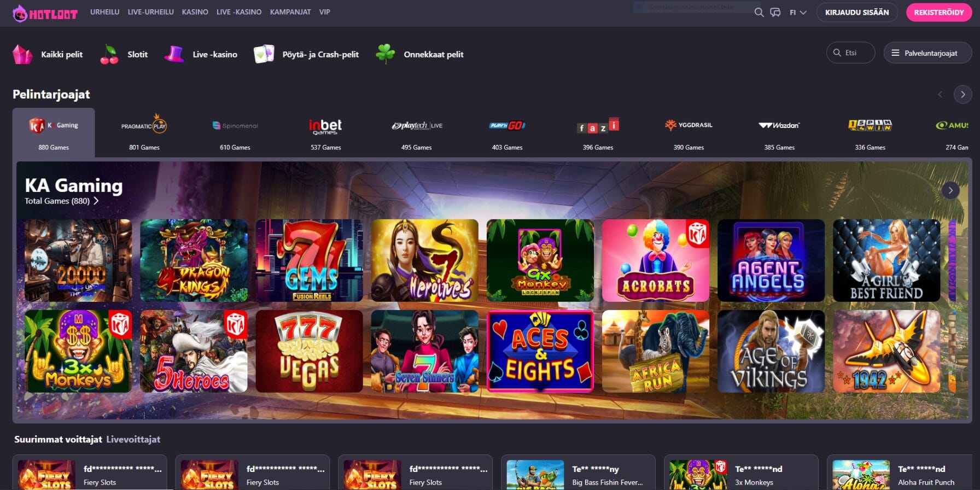The image size is (980, 490).
Task: Select the Slotit cherry icon
Action: point(109,54)
